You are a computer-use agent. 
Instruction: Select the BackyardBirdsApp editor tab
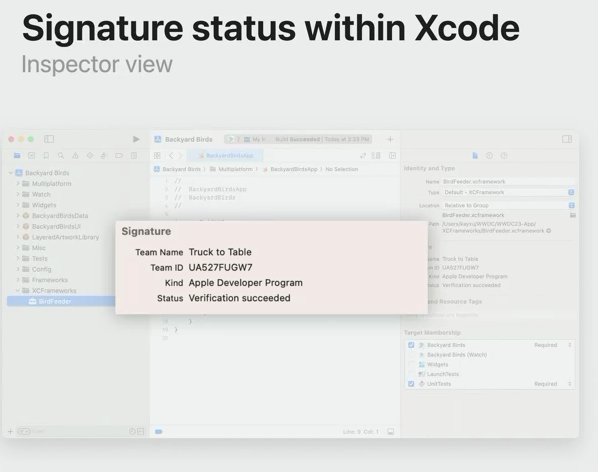pyautogui.click(x=226, y=156)
